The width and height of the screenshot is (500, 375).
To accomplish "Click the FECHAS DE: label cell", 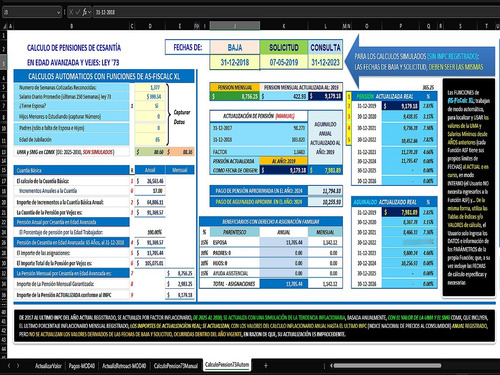I will [x=188, y=47].
